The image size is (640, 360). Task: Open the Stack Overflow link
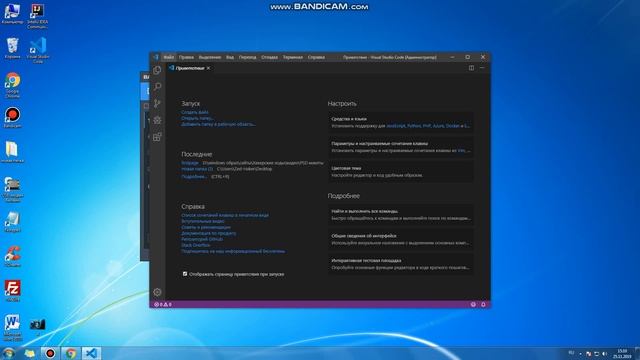click(x=196, y=245)
